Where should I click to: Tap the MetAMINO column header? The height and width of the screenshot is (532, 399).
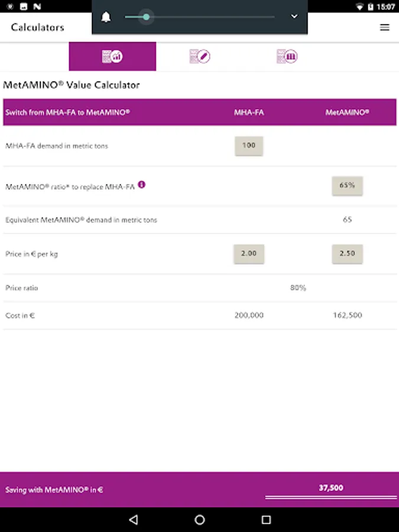[347, 112]
